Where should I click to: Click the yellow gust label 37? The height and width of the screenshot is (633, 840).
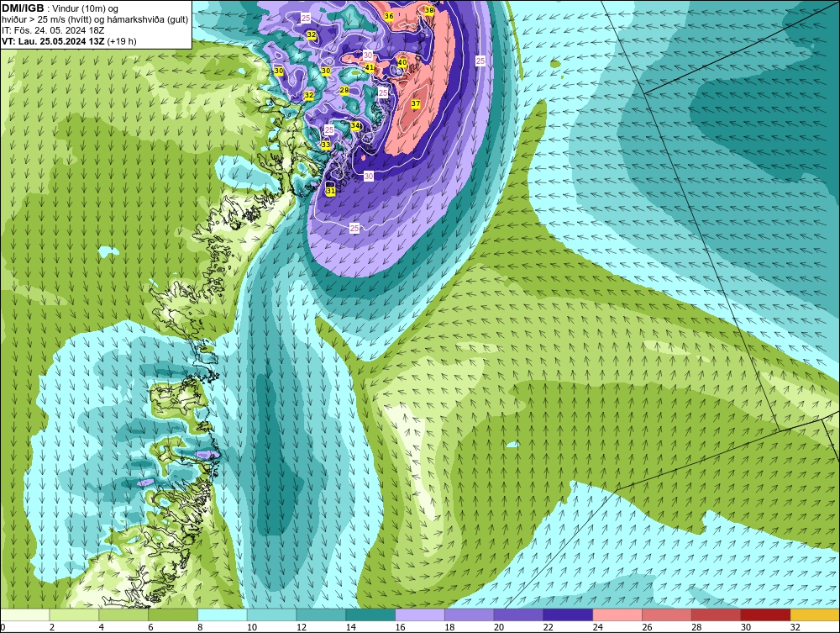click(416, 103)
